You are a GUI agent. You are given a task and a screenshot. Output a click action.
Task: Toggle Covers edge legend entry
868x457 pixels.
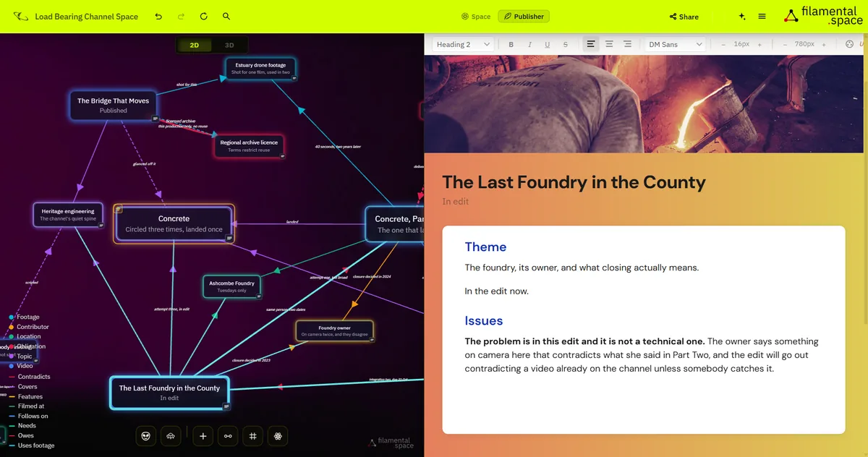tap(22, 387)
